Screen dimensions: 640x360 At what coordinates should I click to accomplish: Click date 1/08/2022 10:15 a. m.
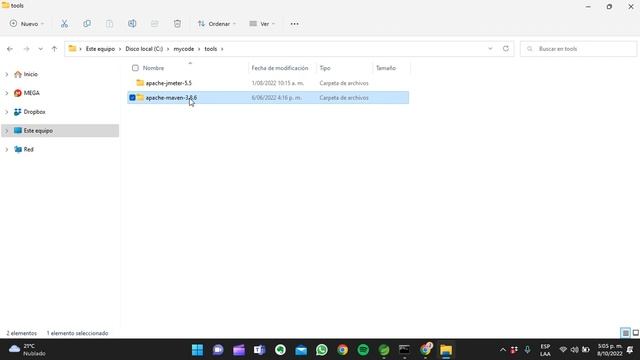pyautogui.click(x=278, y=83)
